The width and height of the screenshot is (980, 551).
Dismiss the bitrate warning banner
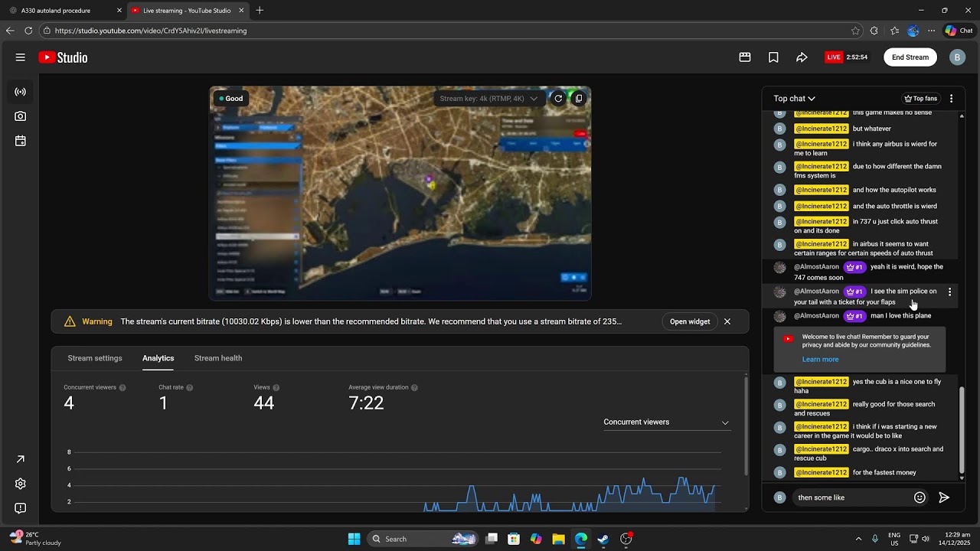[727, 321]
